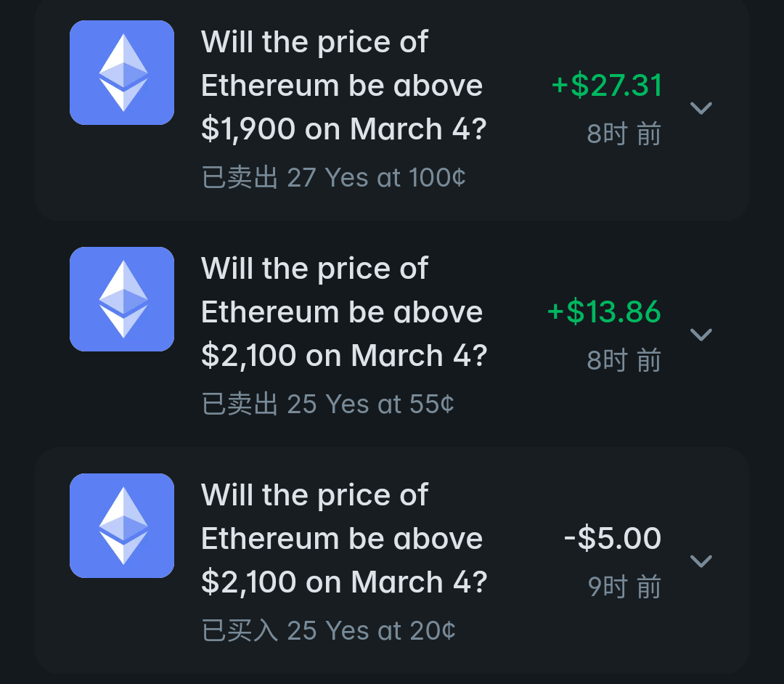The image size is (784, 684).
Task: Open 'Ethereum above $1,900 on March 4' market title
Action: (x=343, y=86)
